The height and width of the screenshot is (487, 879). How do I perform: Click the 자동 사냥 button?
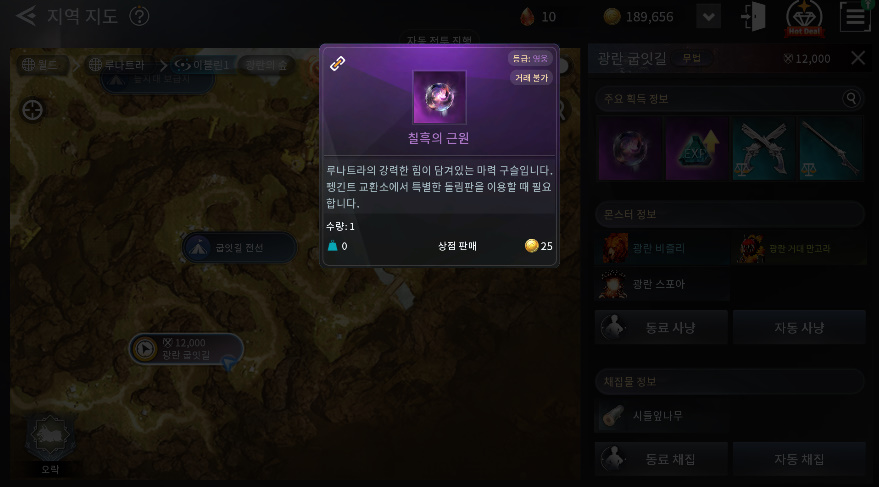click(x=799, y=327)
